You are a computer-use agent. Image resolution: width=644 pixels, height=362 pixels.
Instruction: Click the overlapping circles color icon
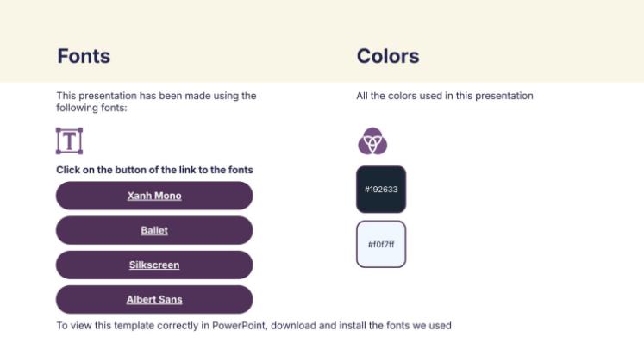click(x=372, y=140)
